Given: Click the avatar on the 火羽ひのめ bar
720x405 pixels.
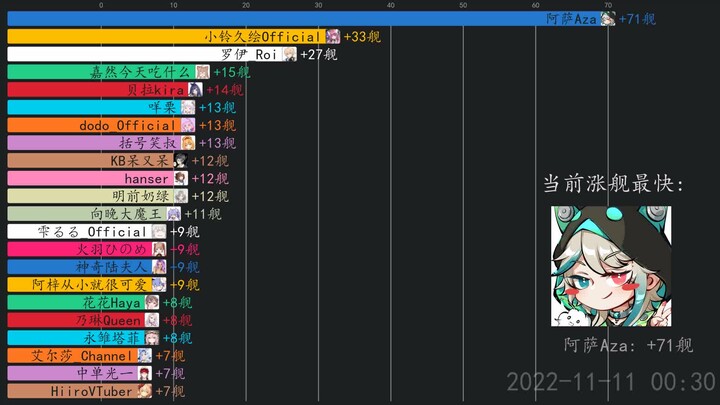Looking at the screenshot, I should [159, 249].
